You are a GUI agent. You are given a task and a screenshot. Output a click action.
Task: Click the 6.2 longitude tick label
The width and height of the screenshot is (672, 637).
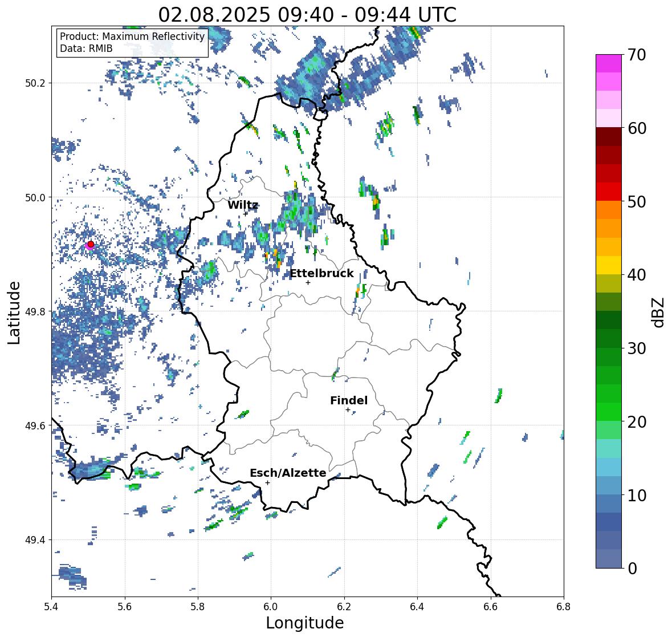point(344,607)
